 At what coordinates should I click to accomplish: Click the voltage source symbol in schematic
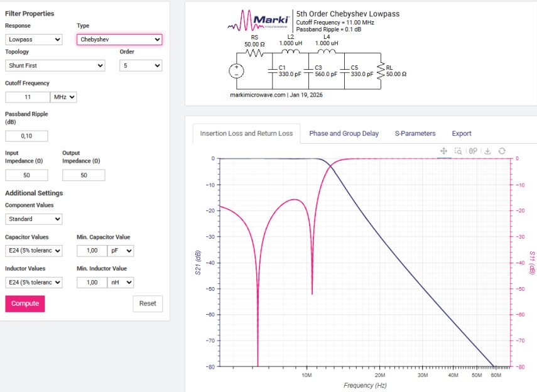click(237, 71)
